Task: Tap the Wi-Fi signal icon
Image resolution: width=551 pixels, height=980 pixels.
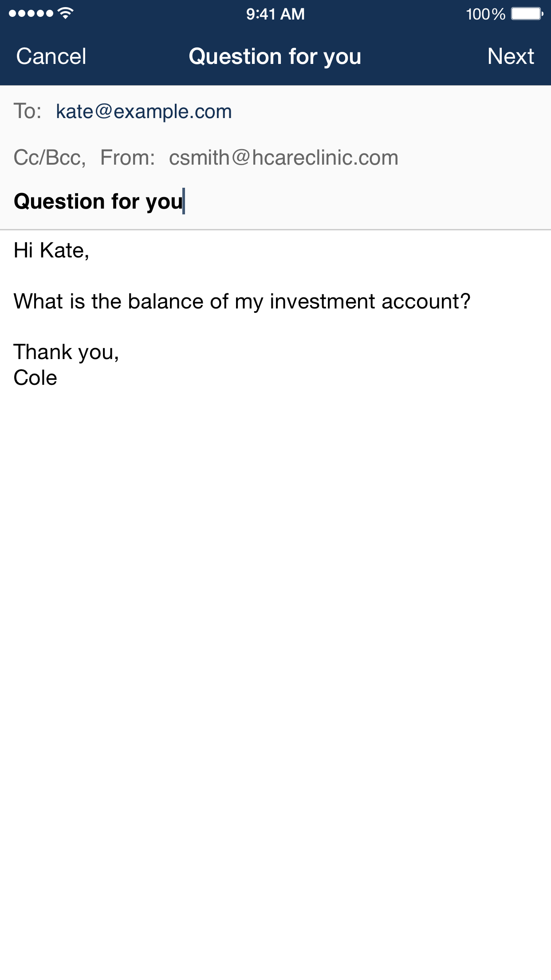Action: [x=66, y=13]
